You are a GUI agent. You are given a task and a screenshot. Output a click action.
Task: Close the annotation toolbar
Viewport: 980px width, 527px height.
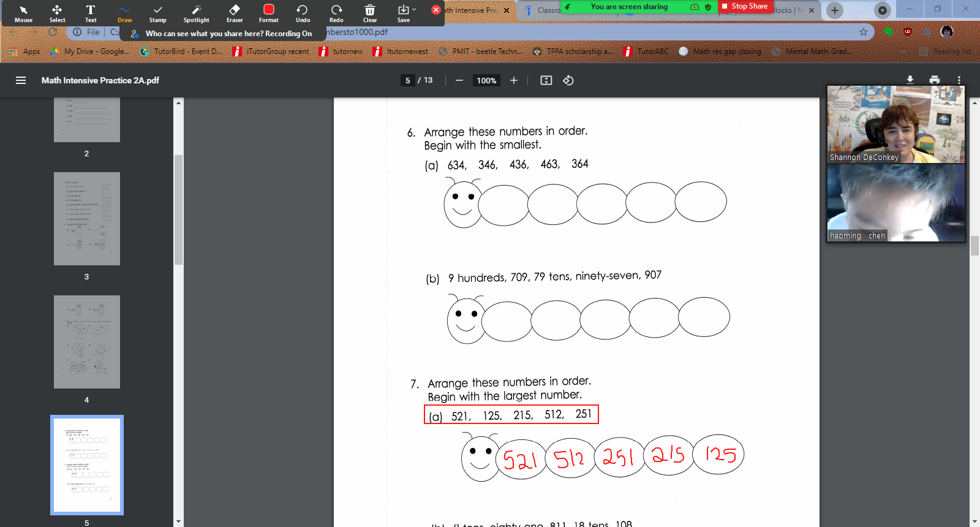435,10
